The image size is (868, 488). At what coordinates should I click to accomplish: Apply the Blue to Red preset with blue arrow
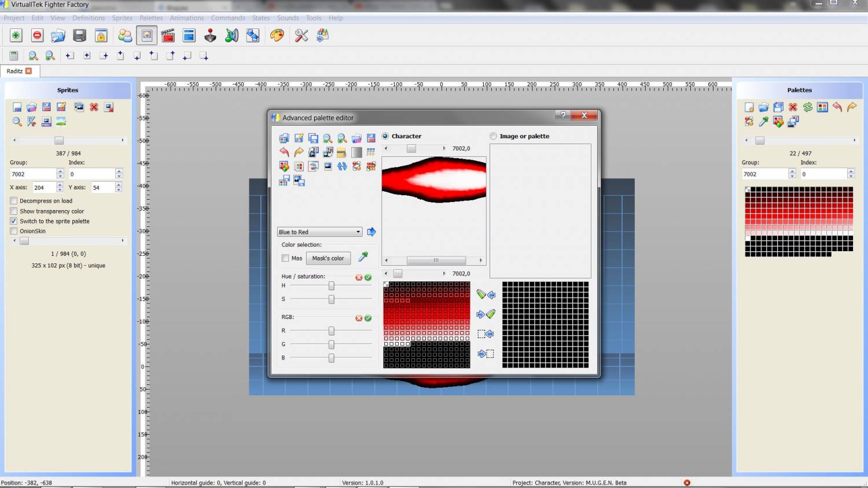pos(372,232)
